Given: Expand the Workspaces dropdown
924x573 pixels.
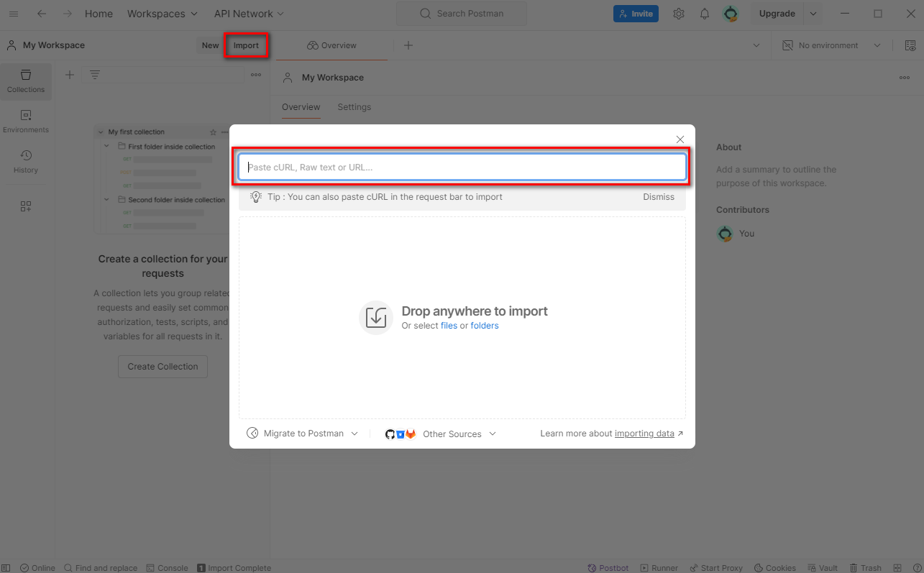Looking at the screenshot, I should point(162,14).
